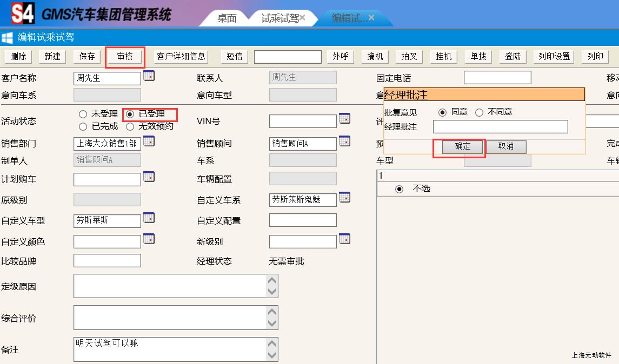Click the 经理批注 text input field
The width and height of the screenshot is (619, 364).
point(500,127)
